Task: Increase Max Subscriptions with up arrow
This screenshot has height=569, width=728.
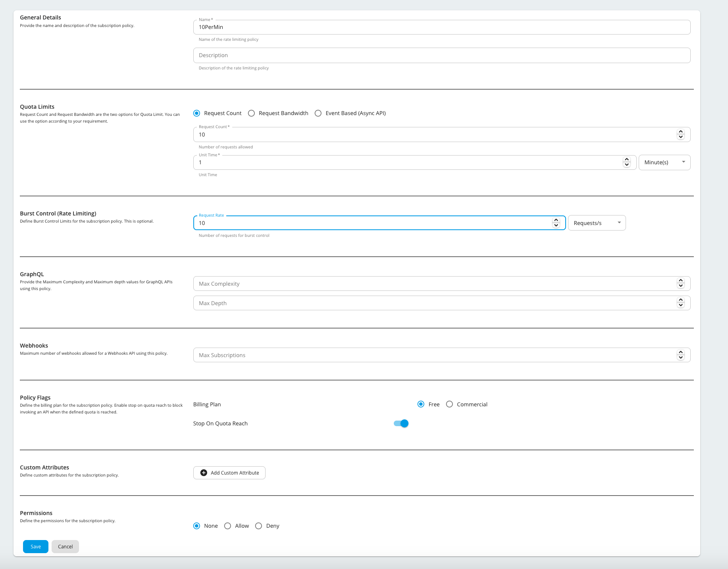Action: point(681,352)
